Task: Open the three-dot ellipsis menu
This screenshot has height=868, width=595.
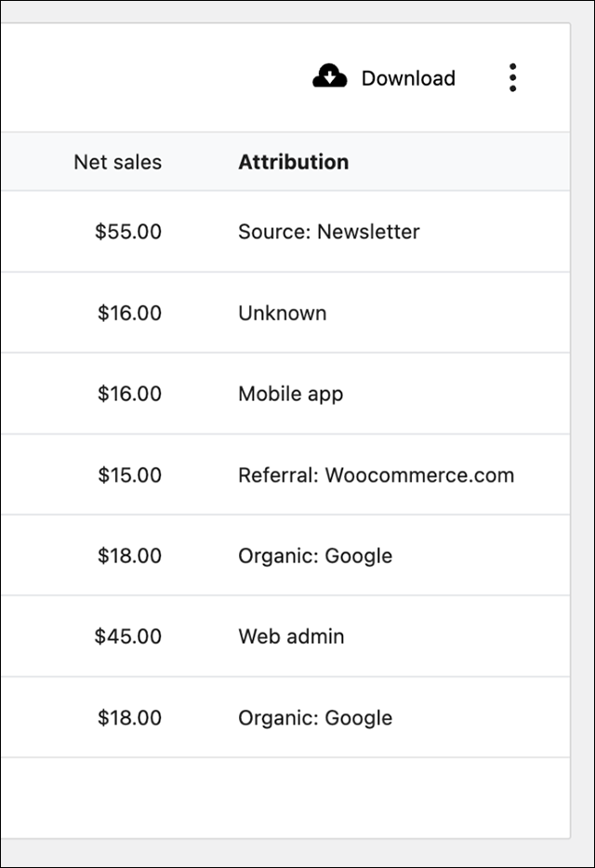Action: [512, 77]
